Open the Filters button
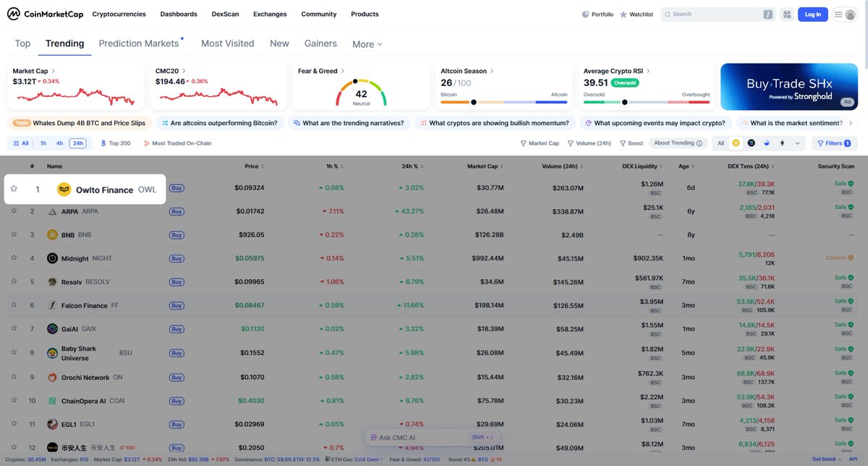 (835, 143)
